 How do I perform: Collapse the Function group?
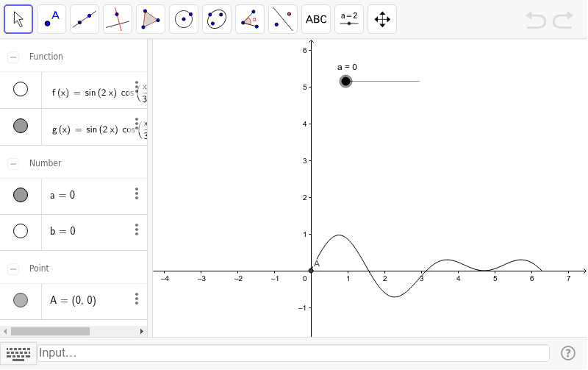[13, 57]
